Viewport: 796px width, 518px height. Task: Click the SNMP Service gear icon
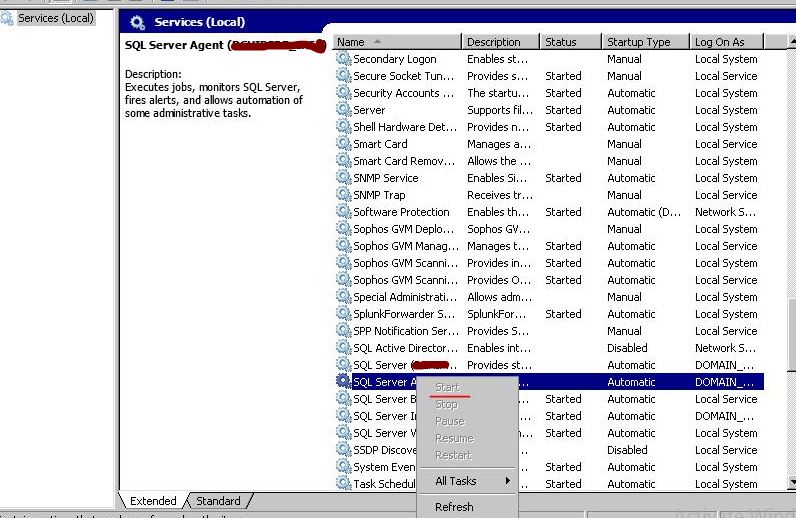344,178
